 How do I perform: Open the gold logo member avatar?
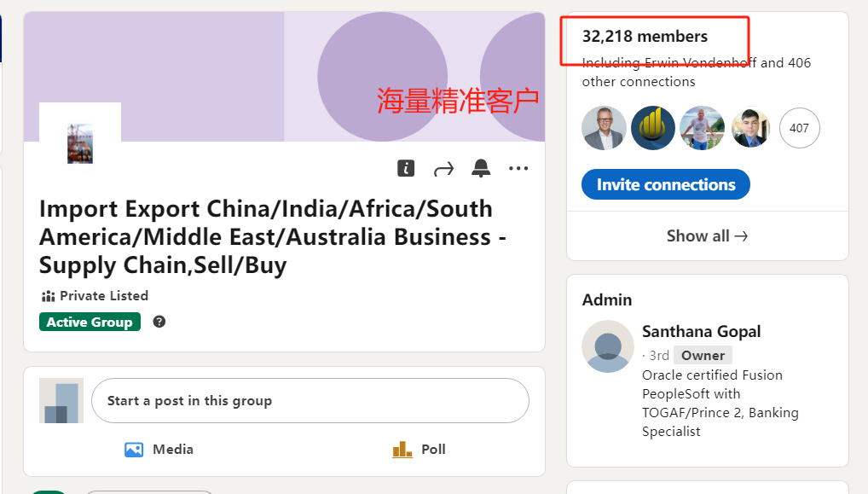pos(653,129)
